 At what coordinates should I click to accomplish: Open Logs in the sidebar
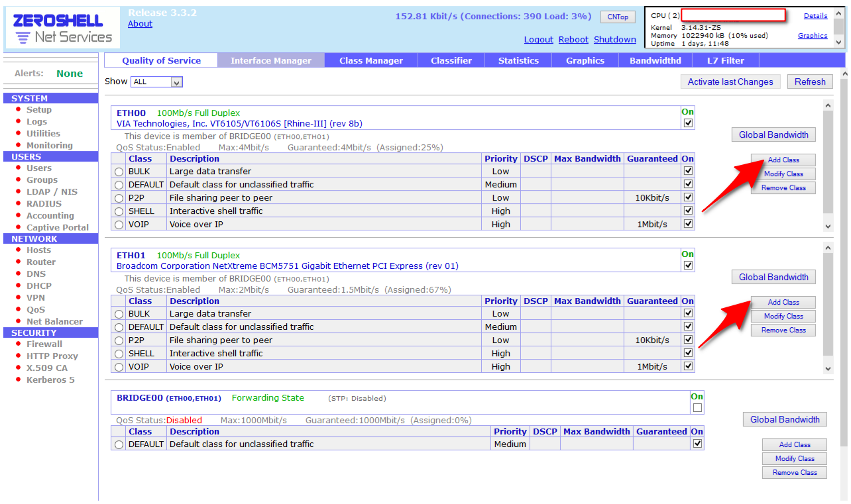coord(36,122)
